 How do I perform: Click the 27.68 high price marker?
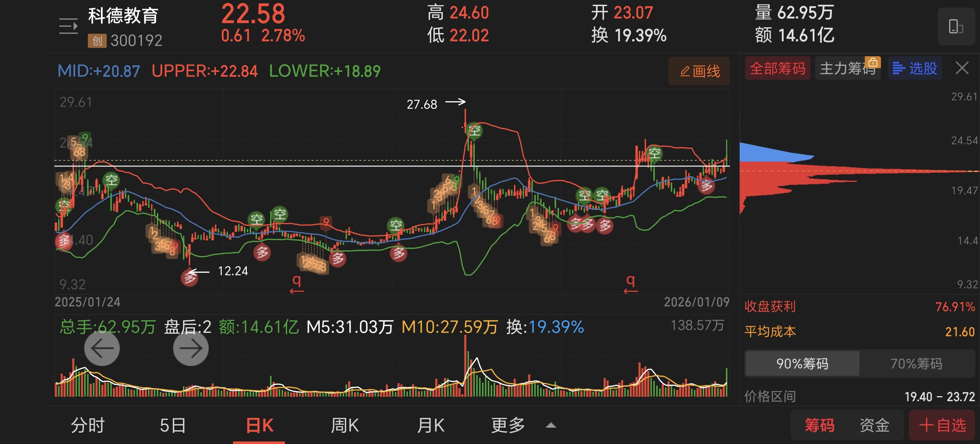(422, 104)
